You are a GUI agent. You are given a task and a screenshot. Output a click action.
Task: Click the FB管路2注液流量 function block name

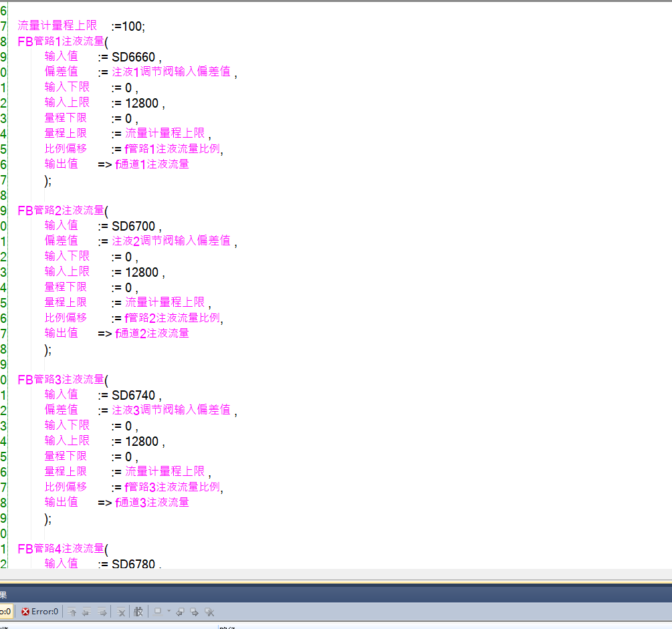(x=61, y=211)
